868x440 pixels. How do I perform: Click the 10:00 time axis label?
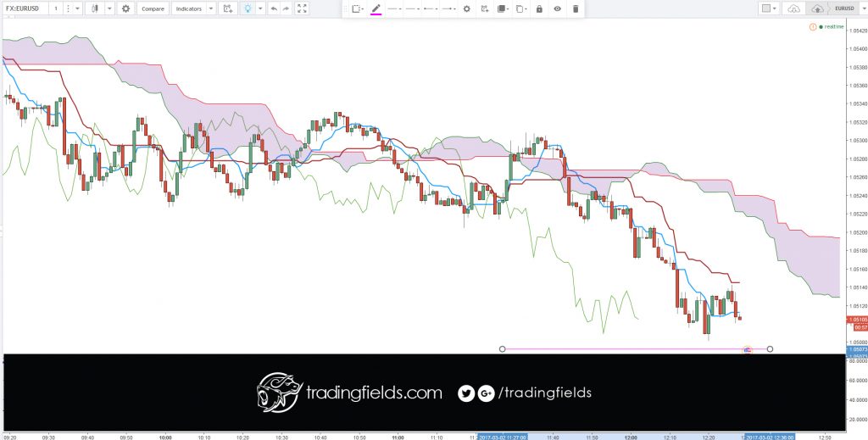pos(165,436)
